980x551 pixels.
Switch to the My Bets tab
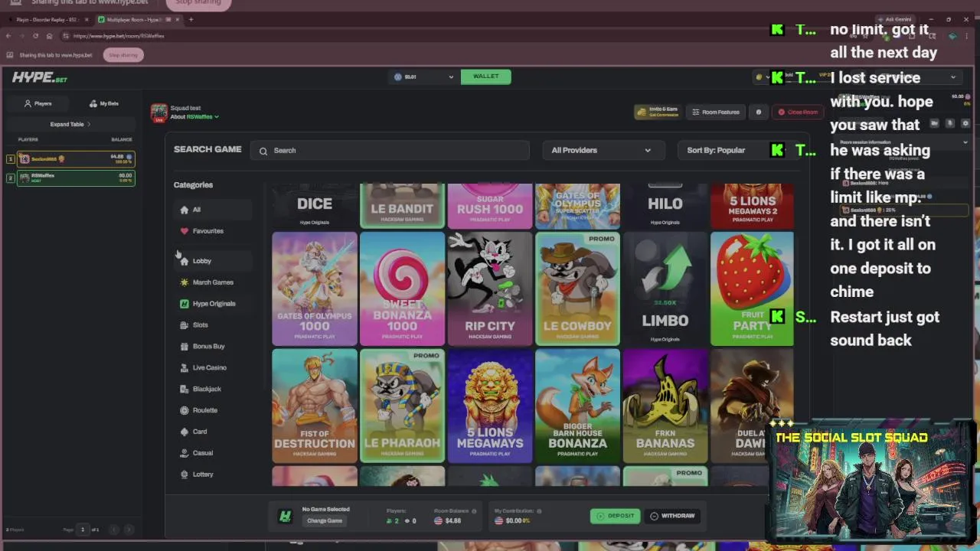click(104, 103)
